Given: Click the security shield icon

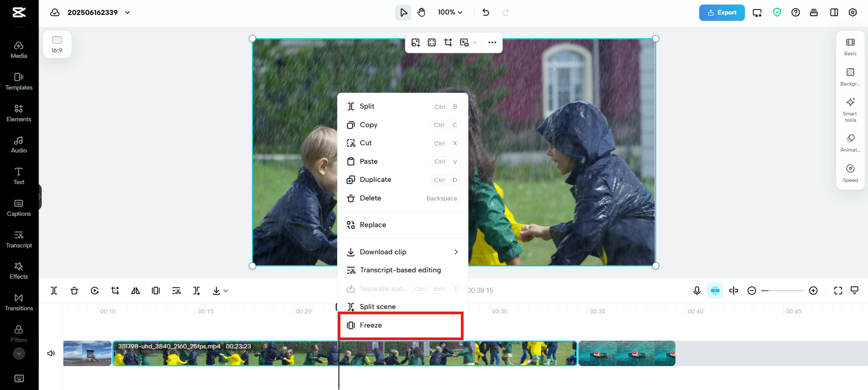Looking at the screenshot, I should coord(777,12).
